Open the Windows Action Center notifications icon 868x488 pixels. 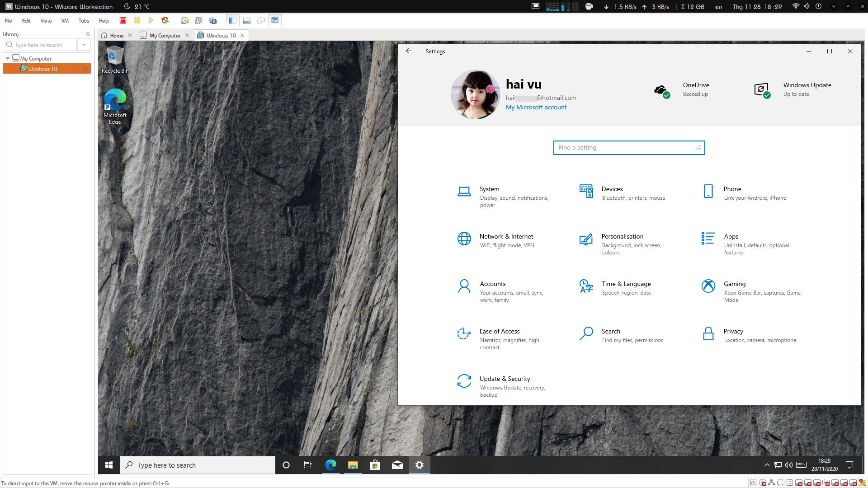click(x=849, y=465)
